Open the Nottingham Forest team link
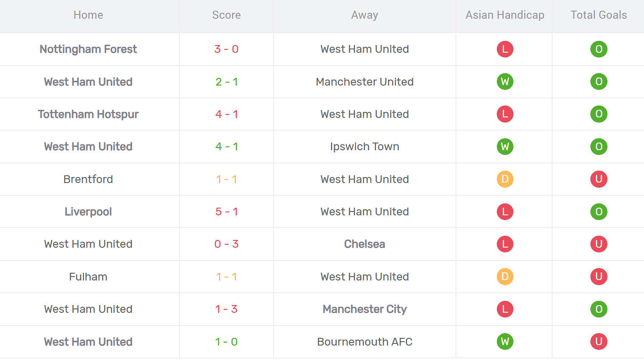 [x=88, y=49]
